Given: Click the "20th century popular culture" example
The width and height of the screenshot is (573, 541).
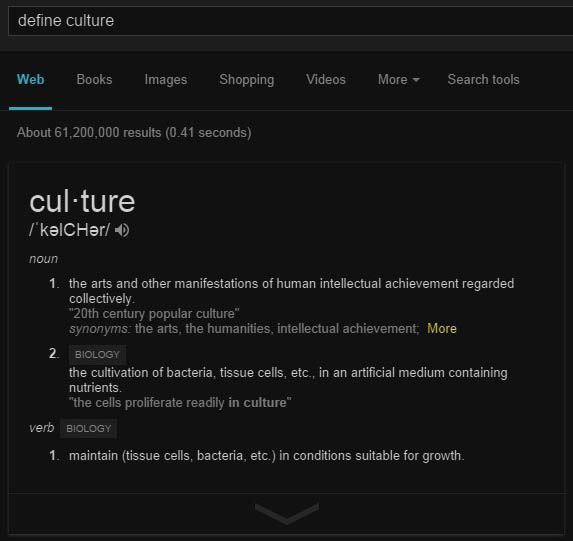Looking at the screenshot, I should coord(154,314).
